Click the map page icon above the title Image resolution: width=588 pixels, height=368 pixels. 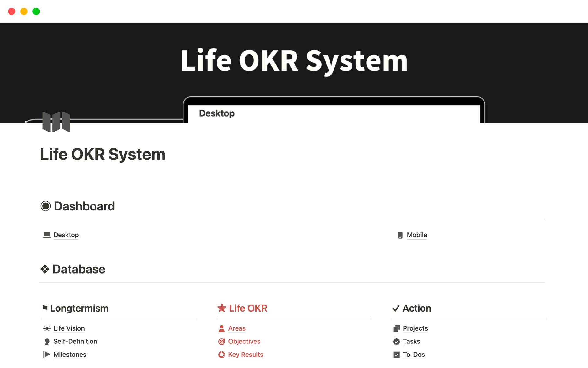pyautogui.click(x=57, y=122)
